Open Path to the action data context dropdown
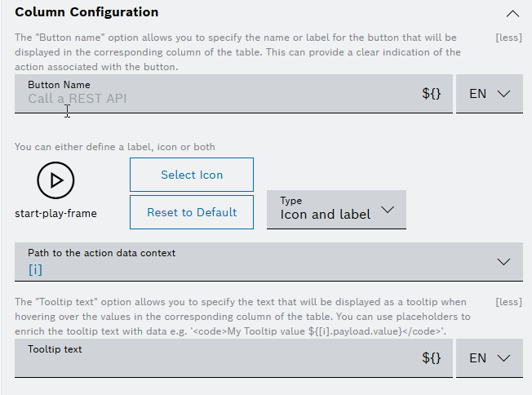The height and width of the screenshot is (395, 532). pyautogui.click(x=268, y=262)
